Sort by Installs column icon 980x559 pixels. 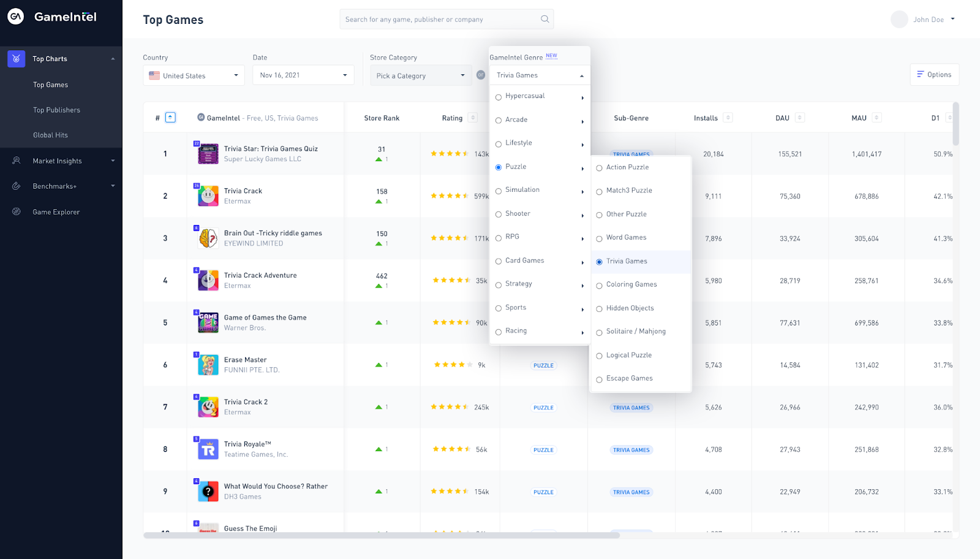[x=728, y=118]
